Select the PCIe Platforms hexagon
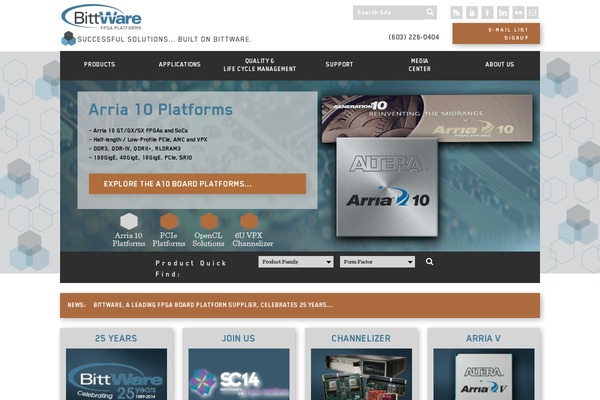Image resolution: width=600 pixels, height=400 pixels. click(x=169, y=221)
